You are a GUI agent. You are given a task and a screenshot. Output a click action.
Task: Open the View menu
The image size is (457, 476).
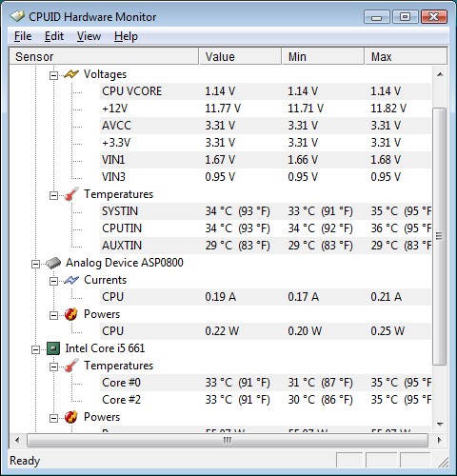(89, 36)
